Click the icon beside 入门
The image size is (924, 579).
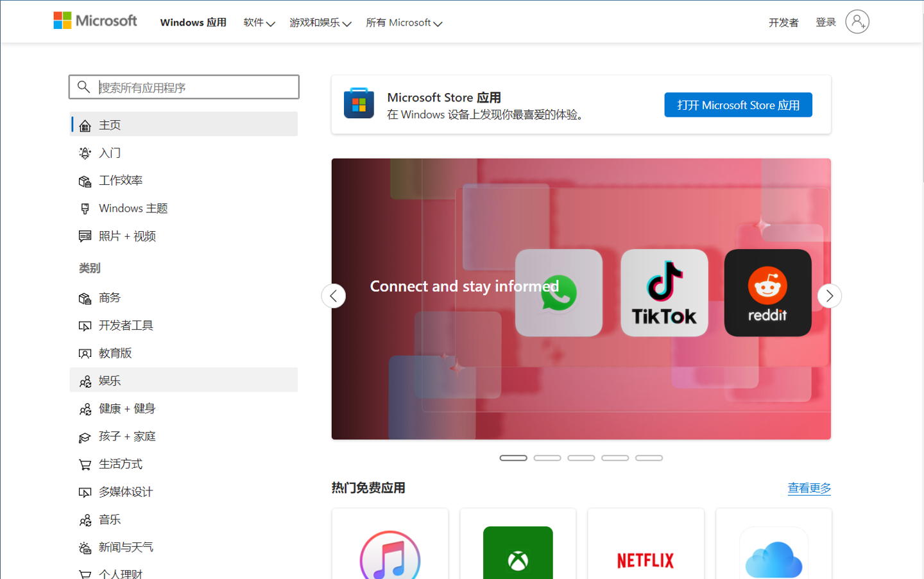click(x=85, y=153)
